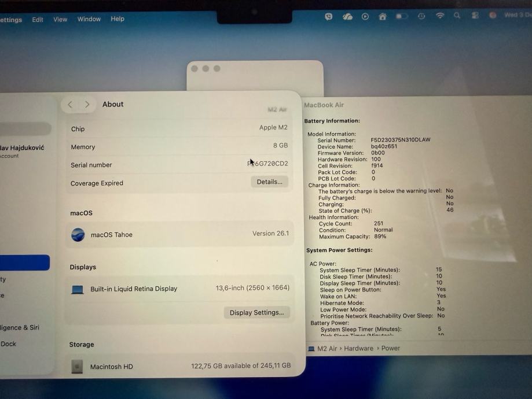Open the Apple account entry in sidebar
This screenshot has height=399, width=532.
[22, 151]
